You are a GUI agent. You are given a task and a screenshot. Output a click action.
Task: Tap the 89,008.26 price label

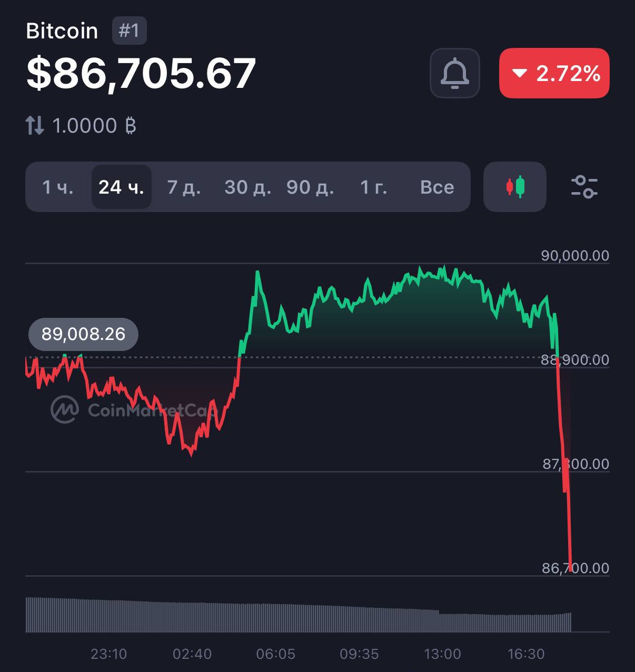[x=83, y=334]
